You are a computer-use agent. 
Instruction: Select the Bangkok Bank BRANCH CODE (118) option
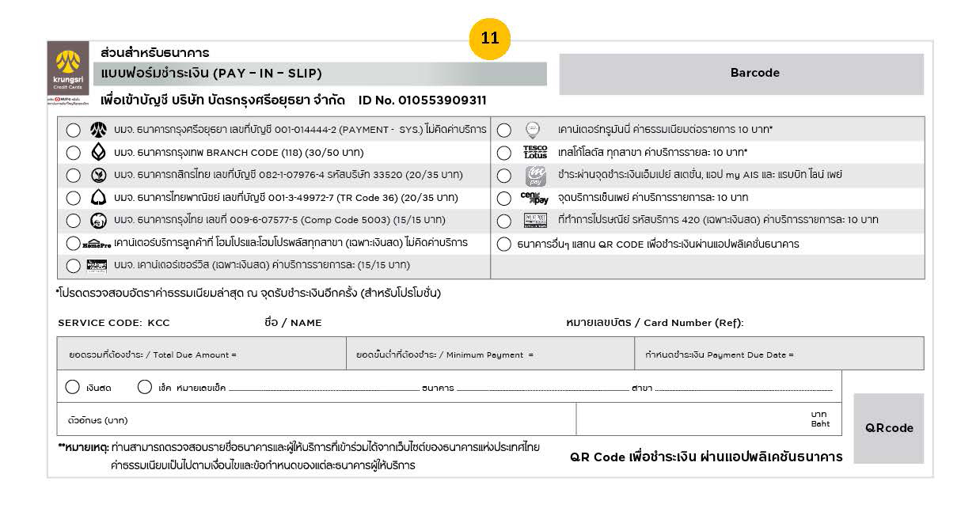(x=73, y=153)
